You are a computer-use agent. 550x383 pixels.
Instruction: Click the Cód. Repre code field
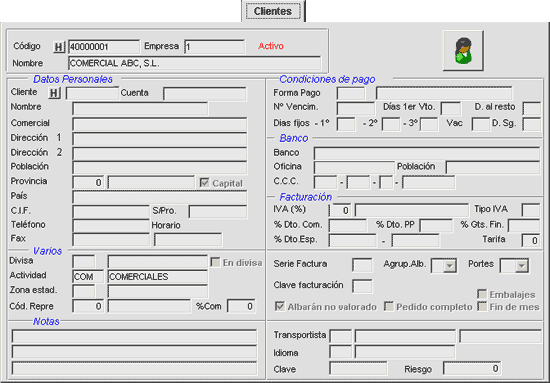click(x=88, y=306)
